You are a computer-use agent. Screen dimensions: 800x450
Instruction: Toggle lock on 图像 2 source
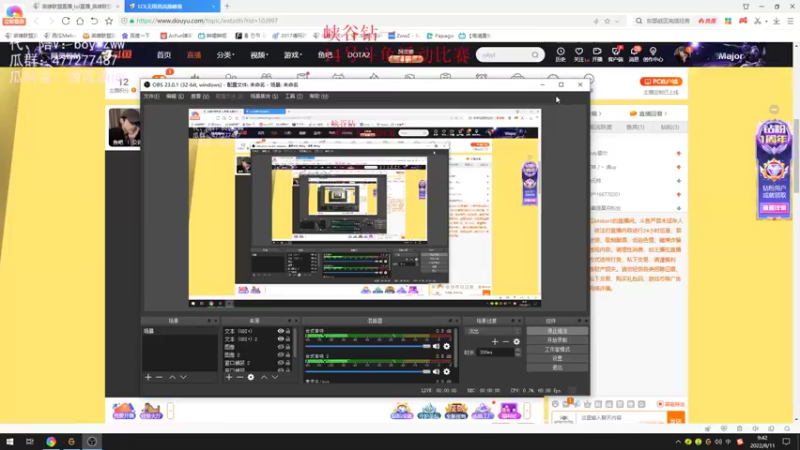coord(288,355)
